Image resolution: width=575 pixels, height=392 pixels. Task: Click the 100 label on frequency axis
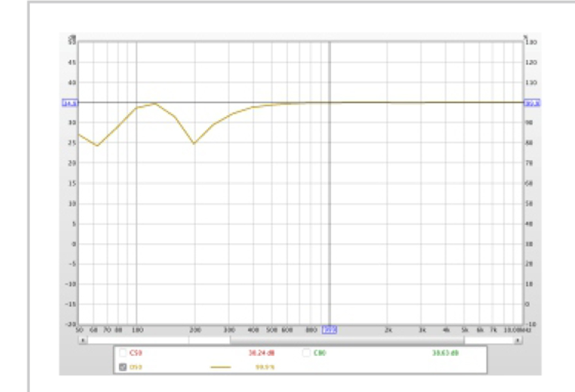(137, 330)
